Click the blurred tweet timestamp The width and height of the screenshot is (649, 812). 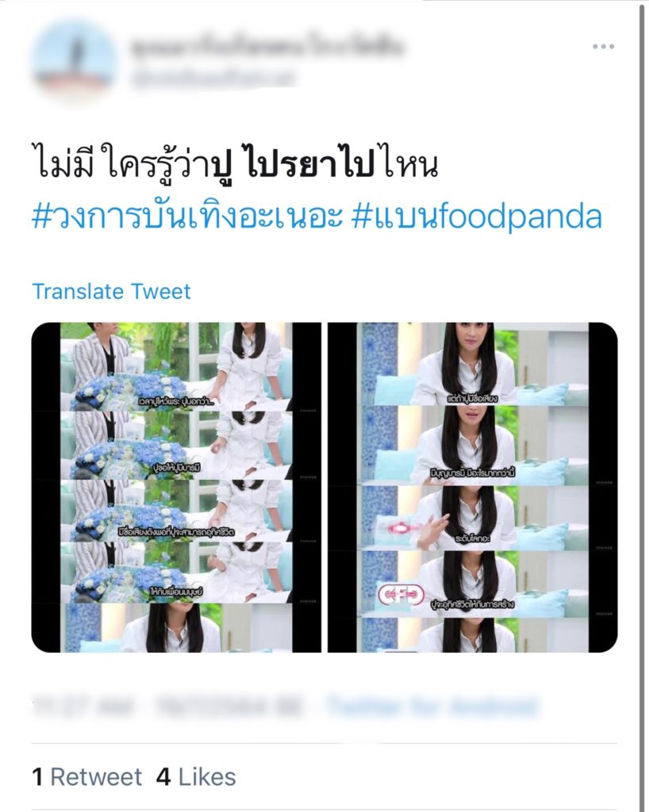coord(167,706)
